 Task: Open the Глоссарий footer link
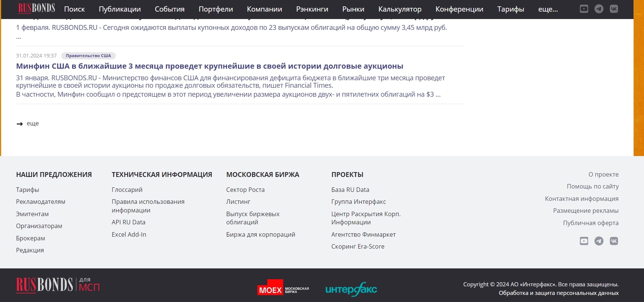127,190
